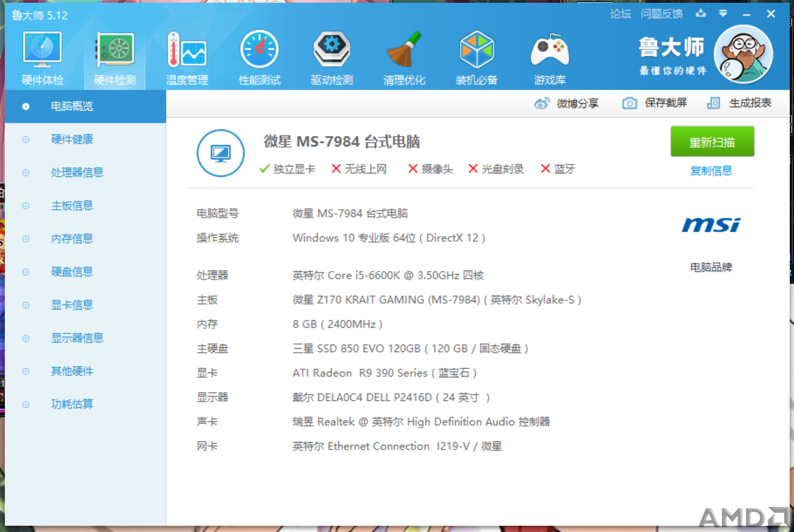
Task: Select 硬件检测 hardware detection icon
Action: [115, 57]
